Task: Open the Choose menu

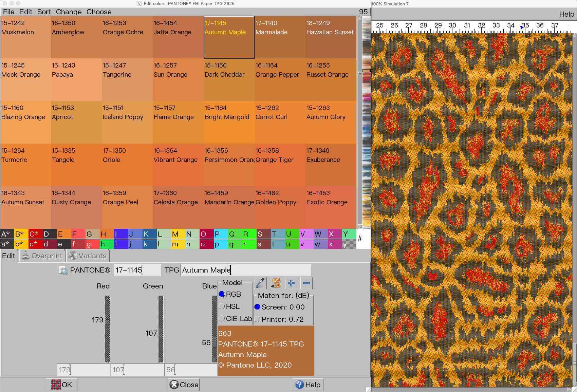Action: pos(99,12)
